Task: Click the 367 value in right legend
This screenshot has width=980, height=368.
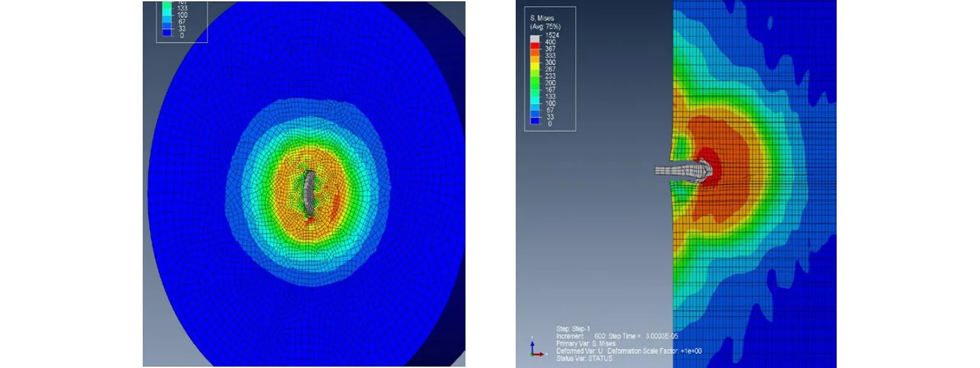Action: [x=551, y=49]
